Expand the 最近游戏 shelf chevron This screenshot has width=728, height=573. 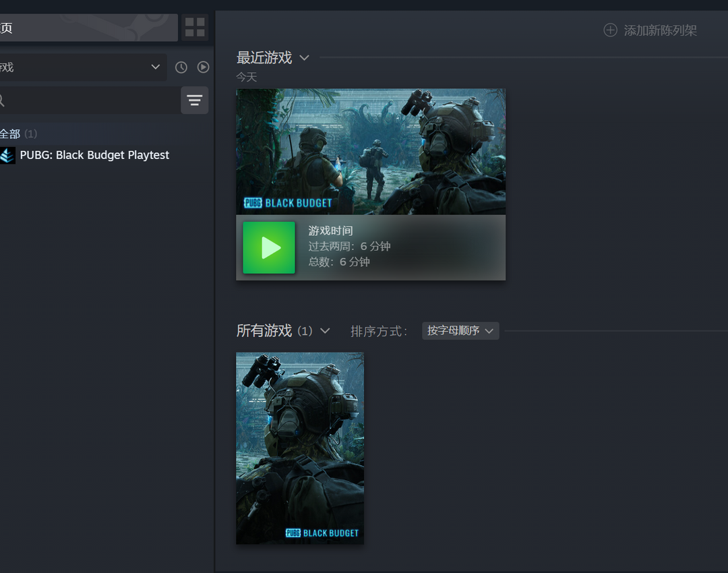pyautogui.click(x=304, y=58)
